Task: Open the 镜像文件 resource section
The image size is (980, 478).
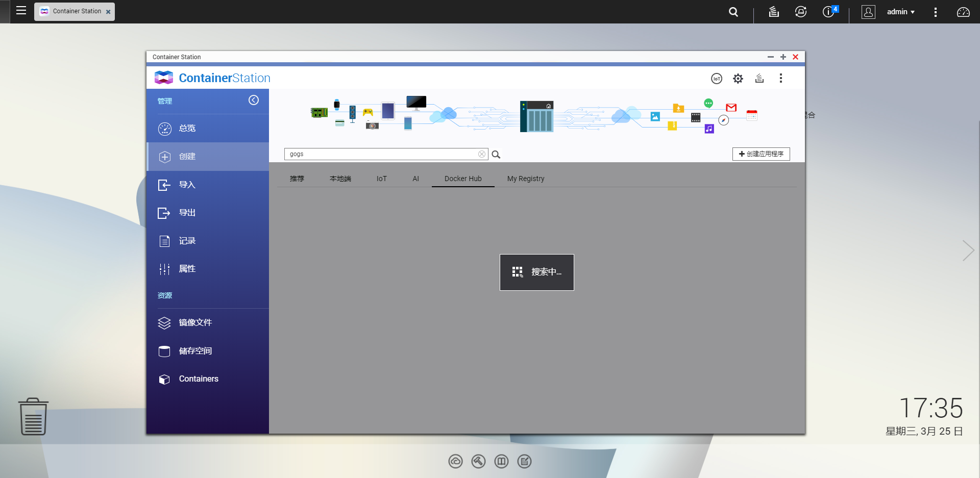Action: (x=194, y=322)
